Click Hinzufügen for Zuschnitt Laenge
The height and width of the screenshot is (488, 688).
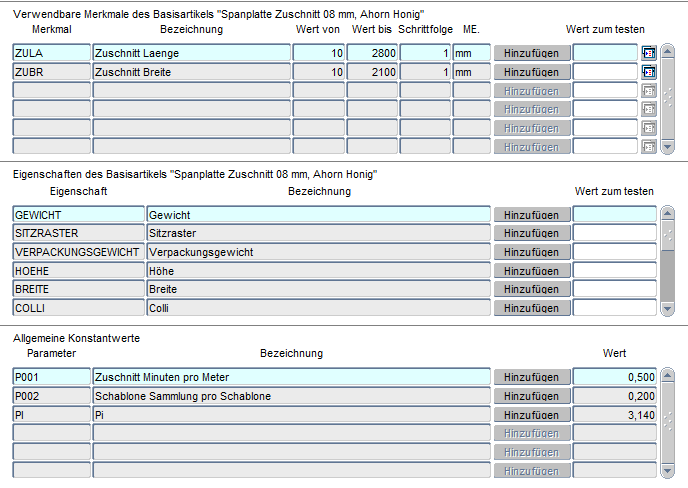(531, 53)
